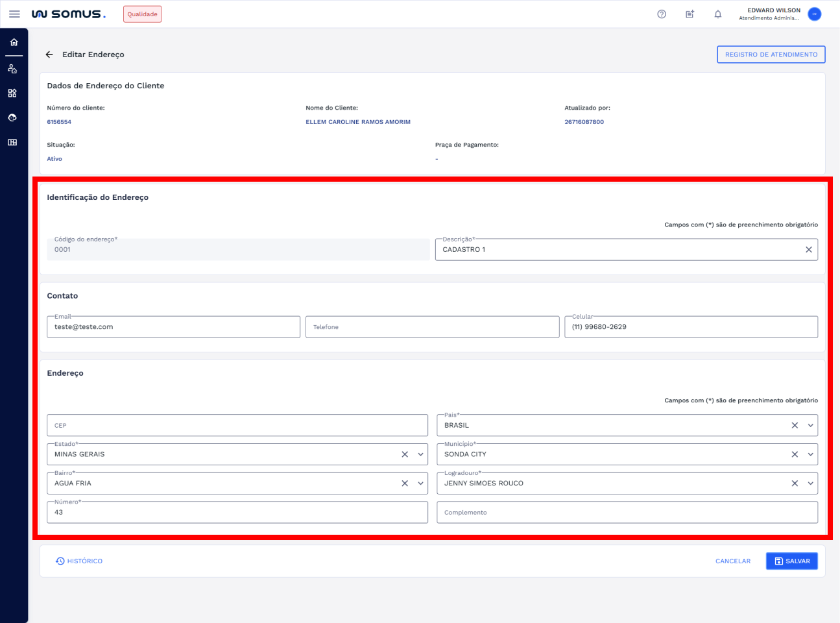Open the help question mark icon

click(662, 14)
